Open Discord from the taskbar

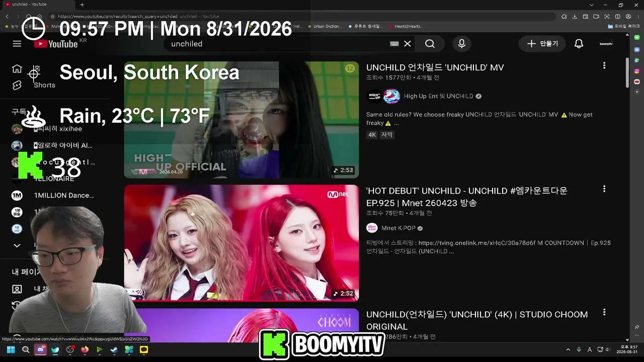[40, 349]
